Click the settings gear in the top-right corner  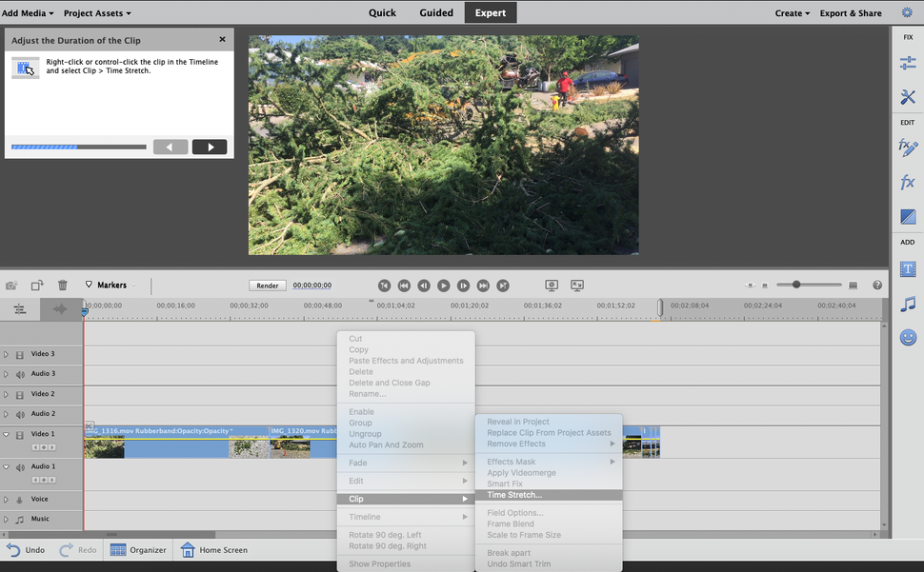[907, 12]
